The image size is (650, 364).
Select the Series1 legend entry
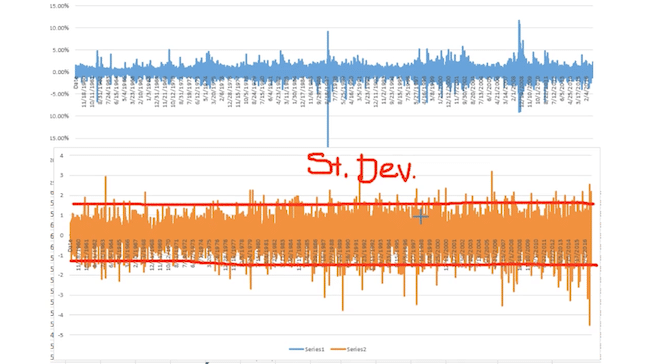tap(307, 349)
